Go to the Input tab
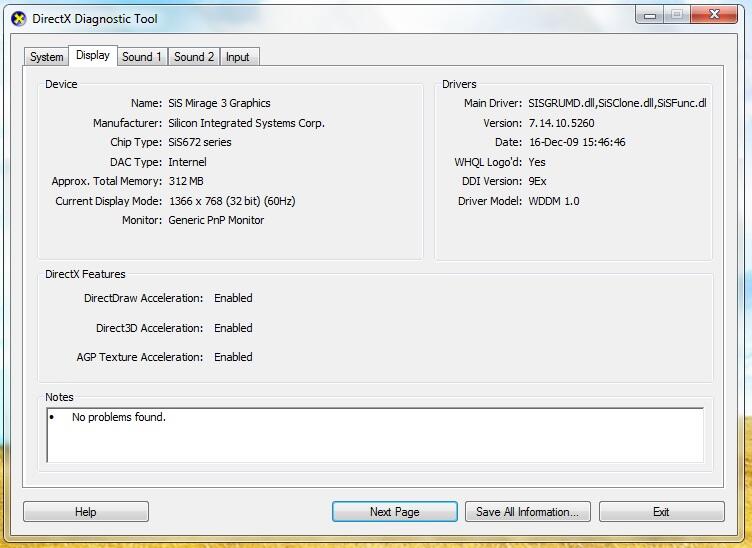The height and width of the screenshot is (548, 752). [x=238, y=57]
